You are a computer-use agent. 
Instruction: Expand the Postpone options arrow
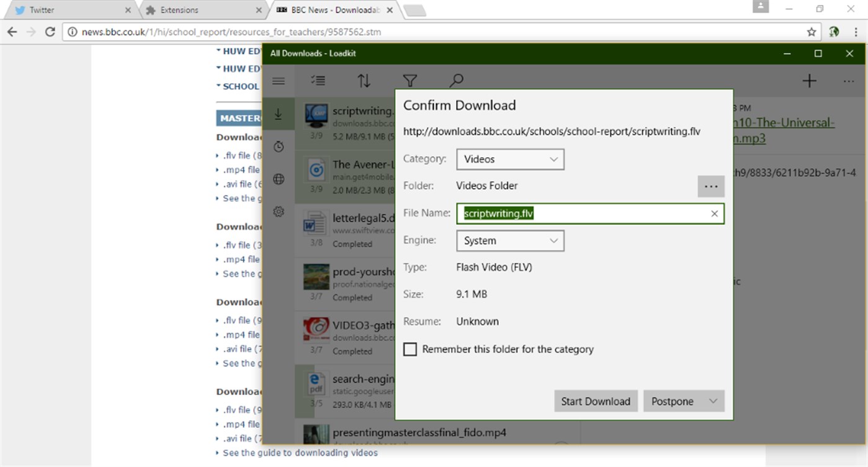713,401
